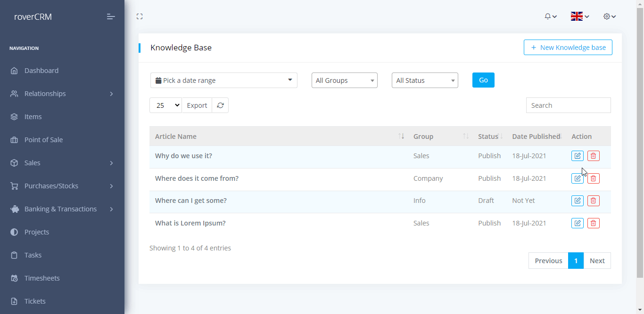The width and height of the screenshot is (644, 314).
Task: Open the date range picker
Action: click(223, 81)
